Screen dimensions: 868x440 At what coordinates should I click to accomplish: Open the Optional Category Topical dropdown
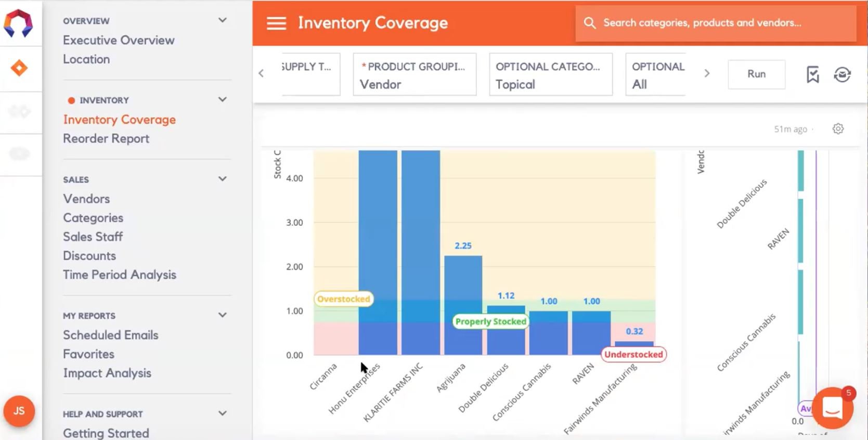click(550, 74)
